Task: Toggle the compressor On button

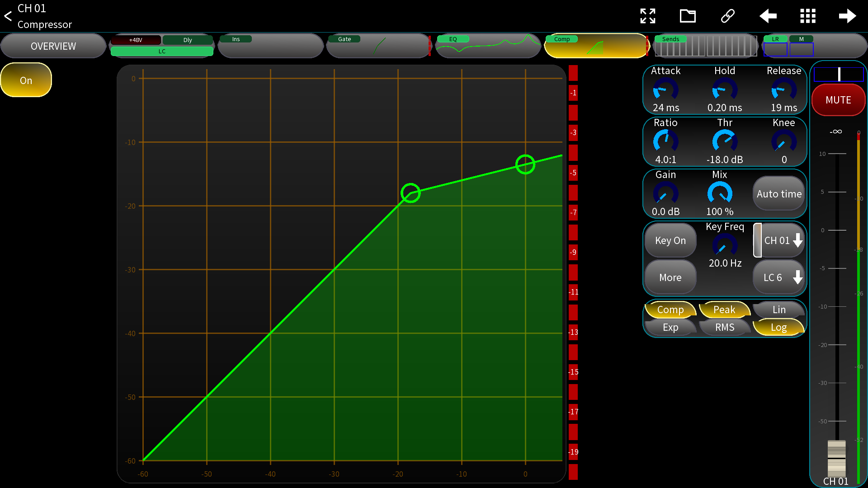Action: 26,80
